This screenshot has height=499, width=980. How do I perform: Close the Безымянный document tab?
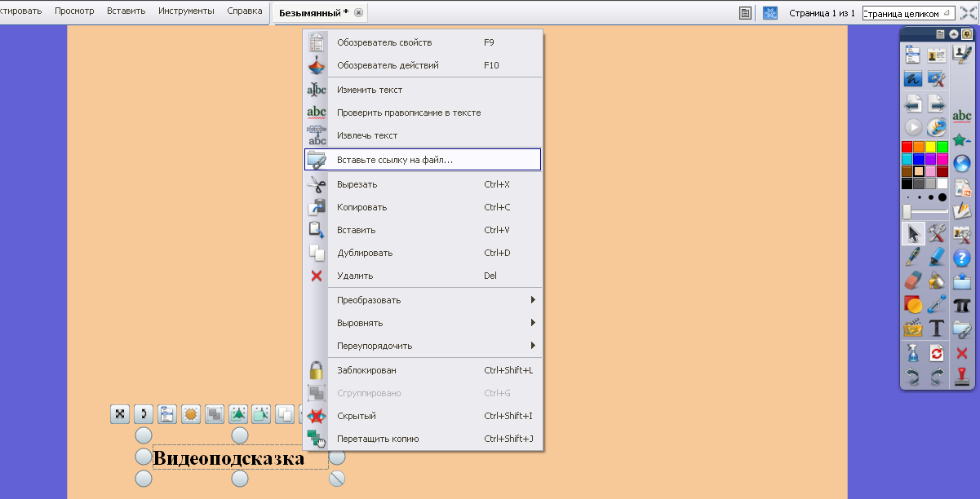point(359,13)
